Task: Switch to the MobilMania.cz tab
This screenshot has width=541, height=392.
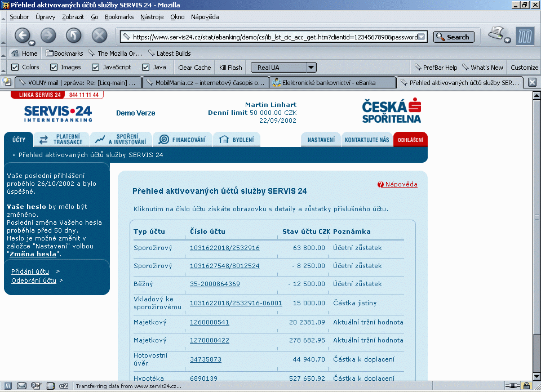Action: tap(206, 83)
